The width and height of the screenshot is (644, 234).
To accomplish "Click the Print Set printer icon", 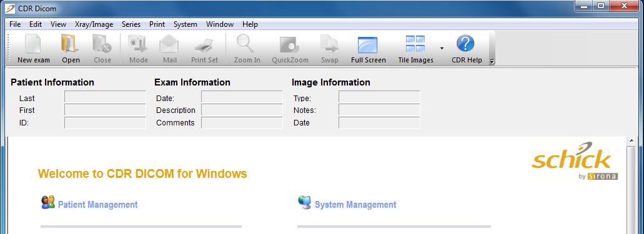I will coord(204,45).
